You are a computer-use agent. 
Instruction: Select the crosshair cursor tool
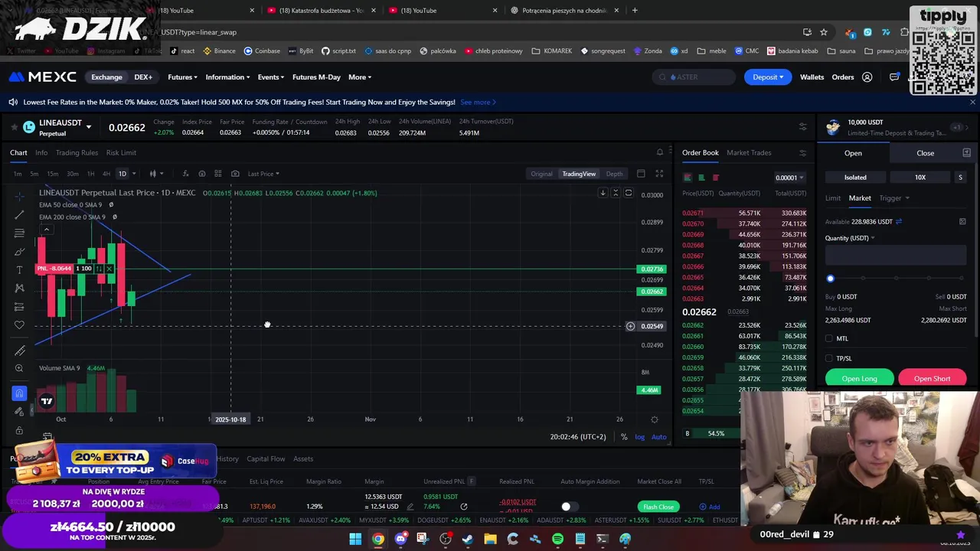pos(19,197)
